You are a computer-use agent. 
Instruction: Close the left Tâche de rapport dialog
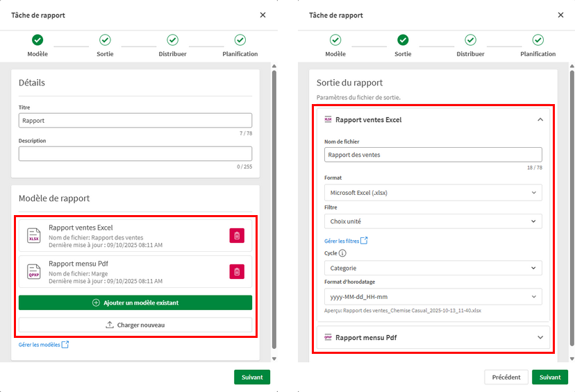tap(262, 15)
